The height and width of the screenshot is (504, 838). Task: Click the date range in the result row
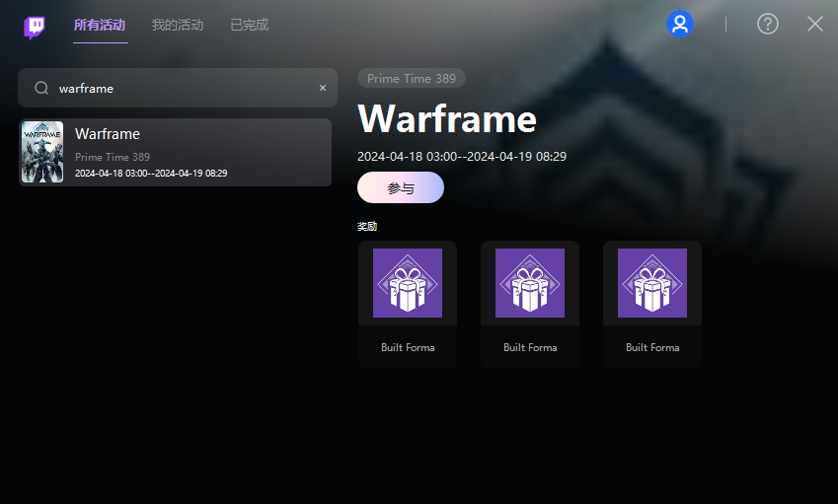(151, 173)
